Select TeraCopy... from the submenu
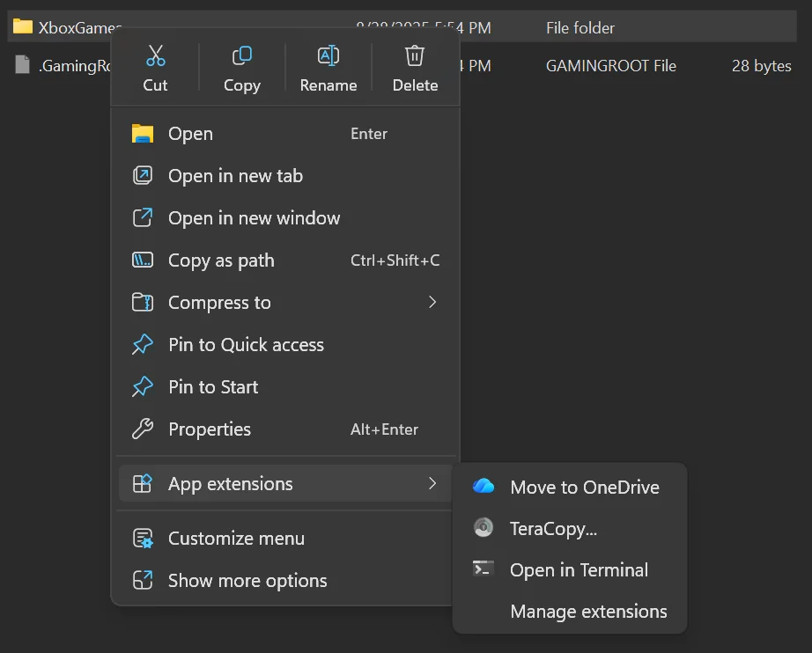Screen dimensions: 812x653 (x=570, y=528)
